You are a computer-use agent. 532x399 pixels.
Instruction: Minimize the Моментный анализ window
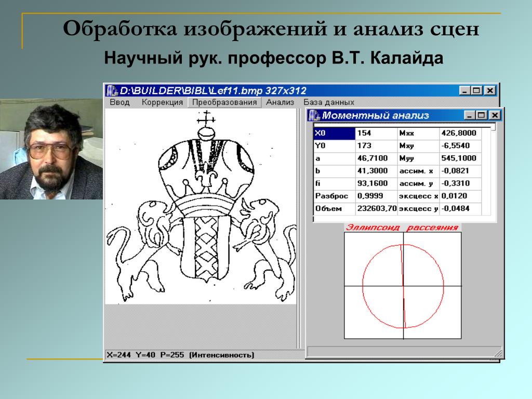[x=470, y=115]
